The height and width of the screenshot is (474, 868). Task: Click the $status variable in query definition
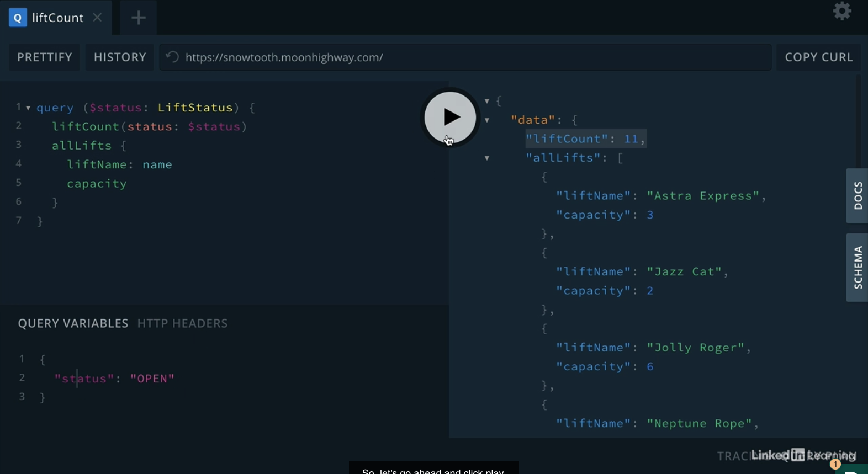coord(117,108)
